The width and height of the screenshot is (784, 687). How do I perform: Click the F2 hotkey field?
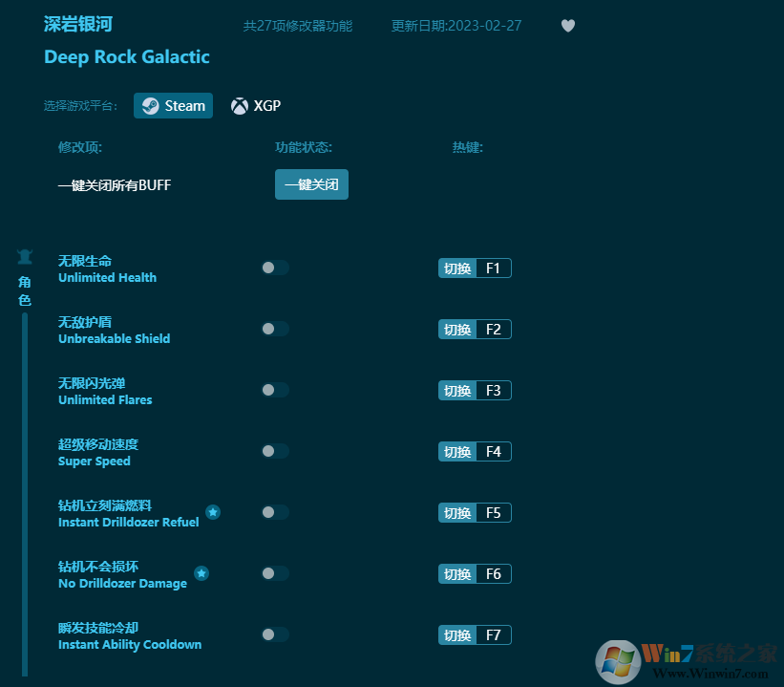pos(494,330)
